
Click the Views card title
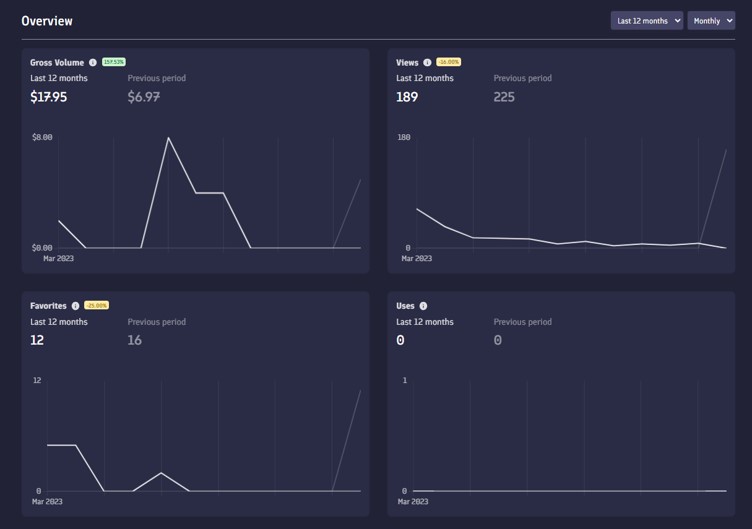coord(407,62)
